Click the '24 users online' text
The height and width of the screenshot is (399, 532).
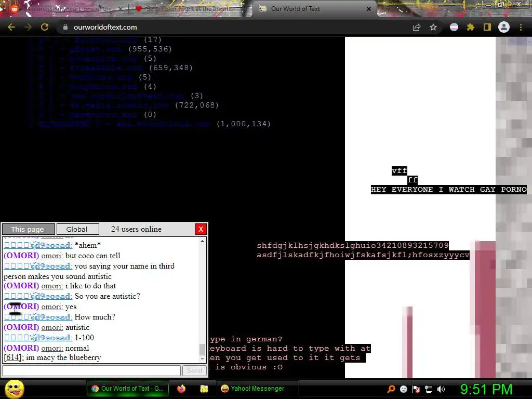[136, 229]
